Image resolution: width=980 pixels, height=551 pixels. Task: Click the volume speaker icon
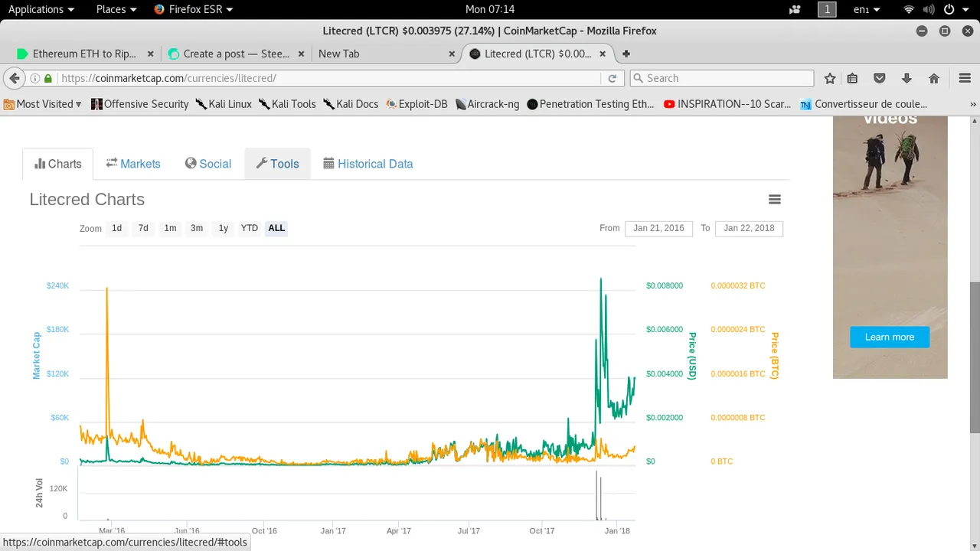[928, 9]
